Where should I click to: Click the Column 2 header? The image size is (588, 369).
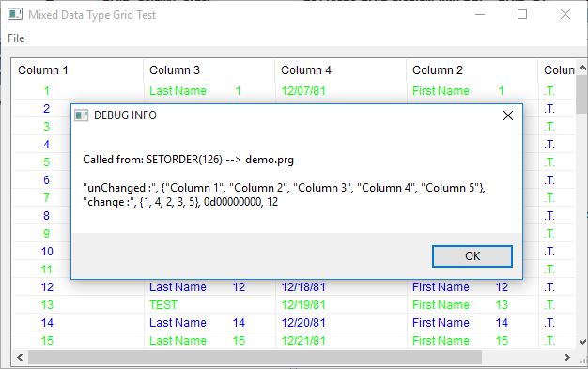click(x=472, y=70)
